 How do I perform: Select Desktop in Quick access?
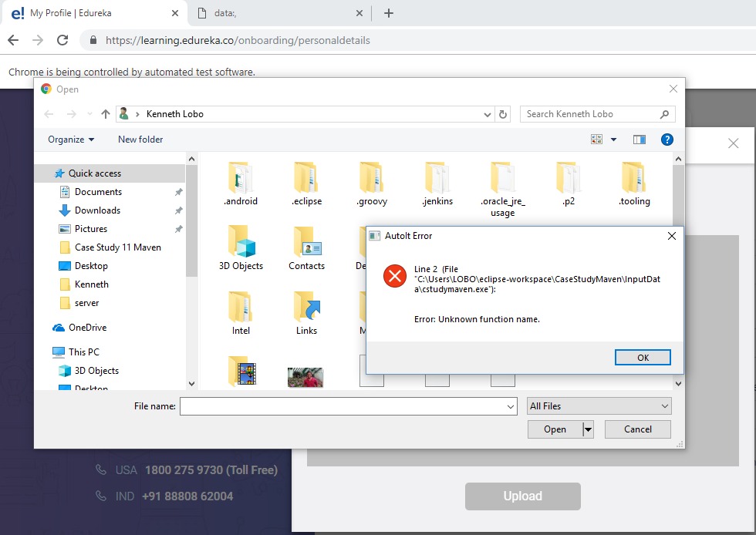coord(91,266)
